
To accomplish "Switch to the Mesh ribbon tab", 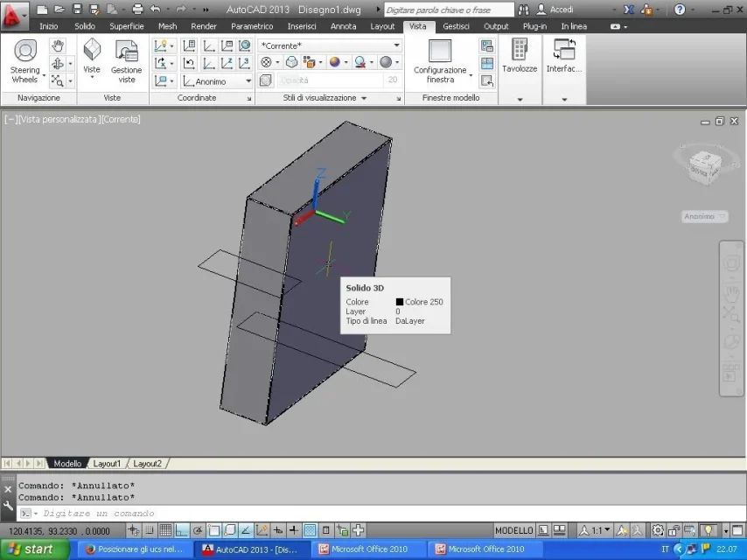I will (x=167, y=26).
